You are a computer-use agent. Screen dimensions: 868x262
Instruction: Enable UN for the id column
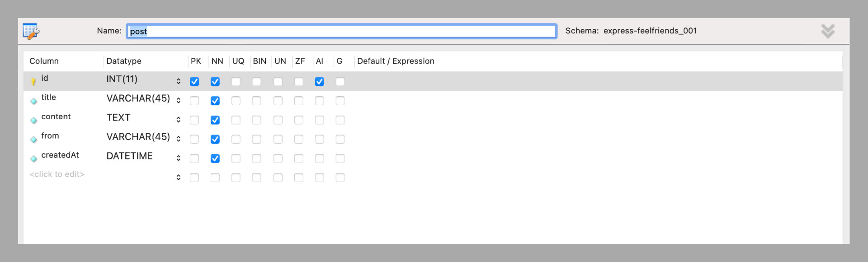[x=278, y=82]
